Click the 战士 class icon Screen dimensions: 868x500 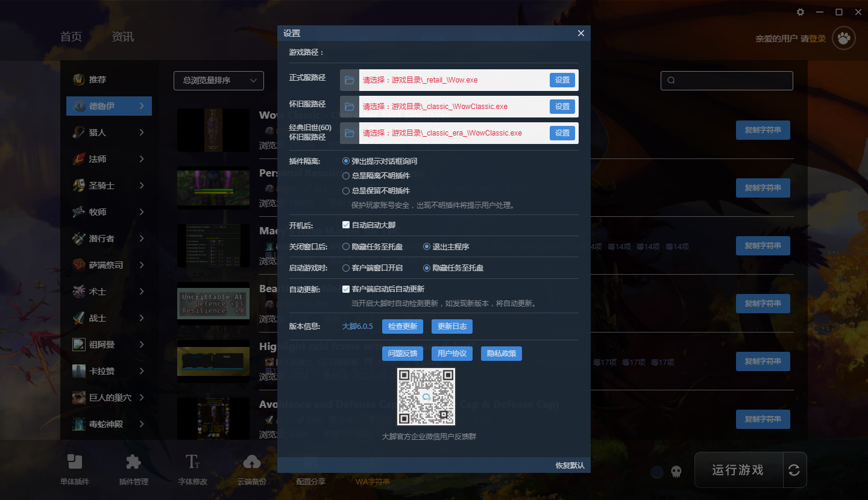[78, 318]
